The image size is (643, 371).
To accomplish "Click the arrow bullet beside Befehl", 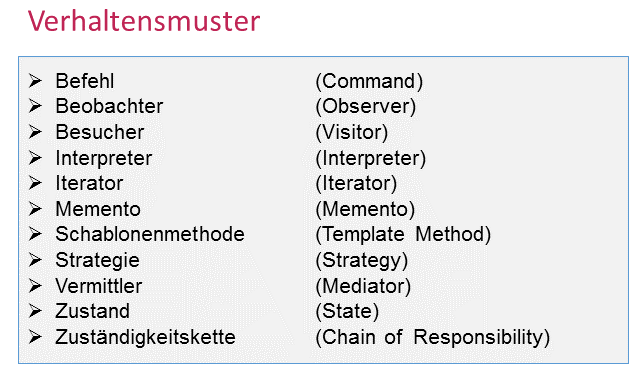I will pos(35,81).
